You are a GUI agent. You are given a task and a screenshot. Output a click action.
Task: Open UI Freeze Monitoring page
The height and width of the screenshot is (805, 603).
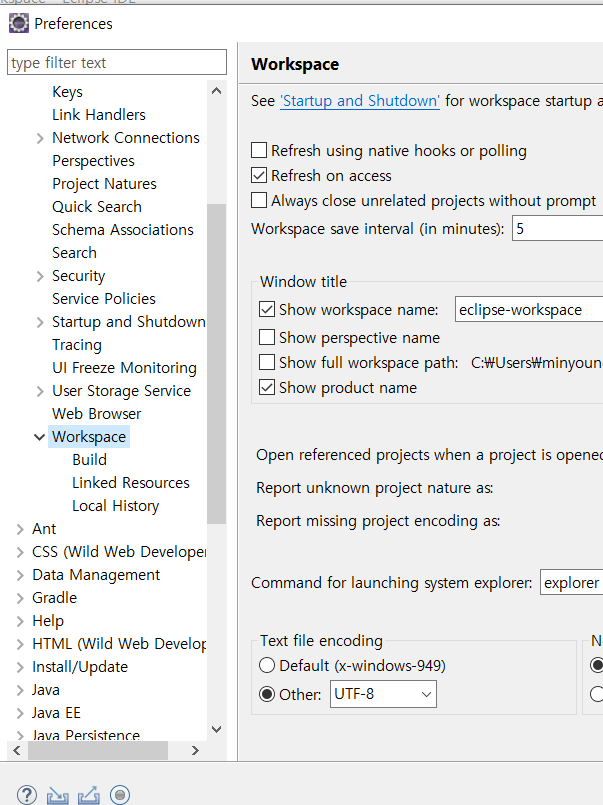[124, 368]
